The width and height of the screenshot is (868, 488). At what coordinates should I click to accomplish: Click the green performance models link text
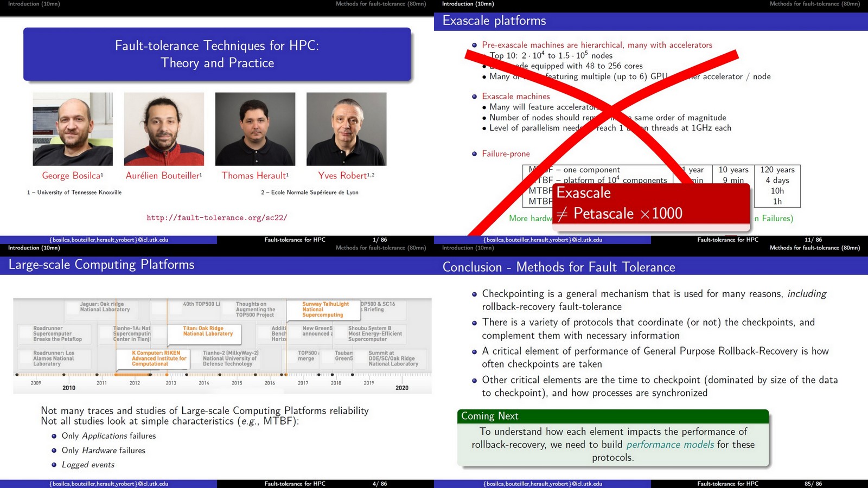click(671, 445)
